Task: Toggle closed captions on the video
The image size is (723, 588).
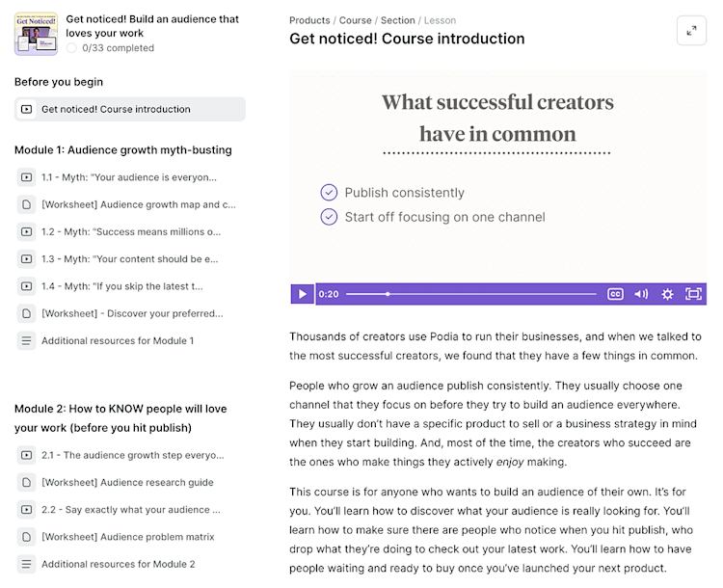Action: tap(615, 294)
